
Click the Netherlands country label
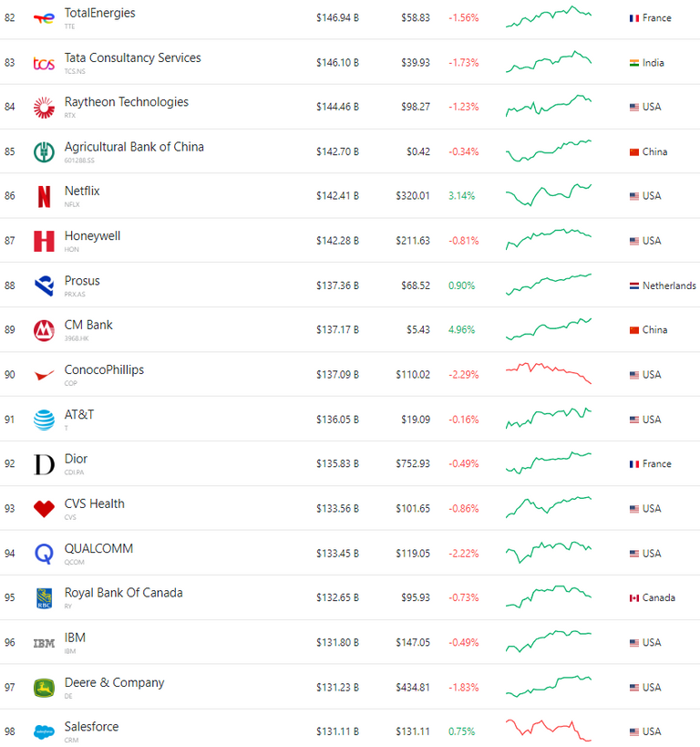(x=669, y=285)
